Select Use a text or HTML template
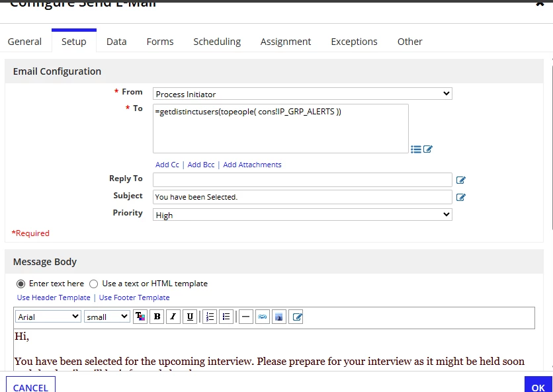 point(93,284)
